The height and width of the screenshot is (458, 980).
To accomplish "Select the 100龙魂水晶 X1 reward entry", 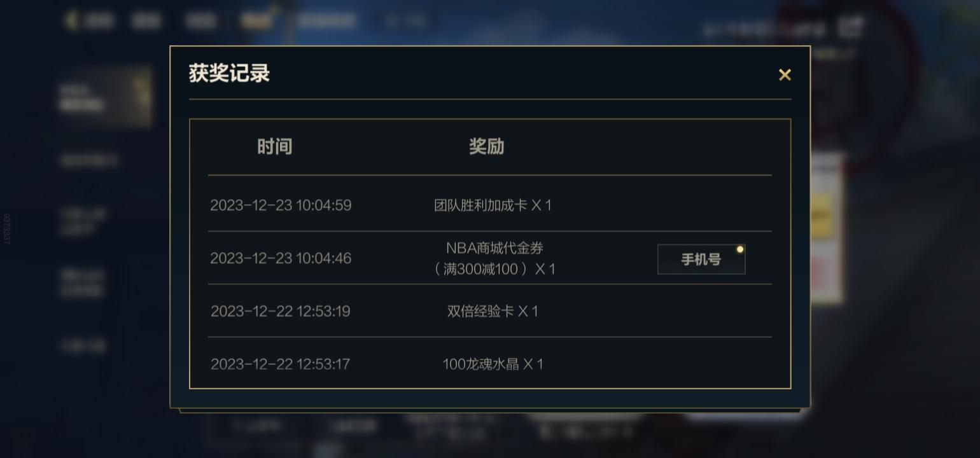I will point(493,364).
